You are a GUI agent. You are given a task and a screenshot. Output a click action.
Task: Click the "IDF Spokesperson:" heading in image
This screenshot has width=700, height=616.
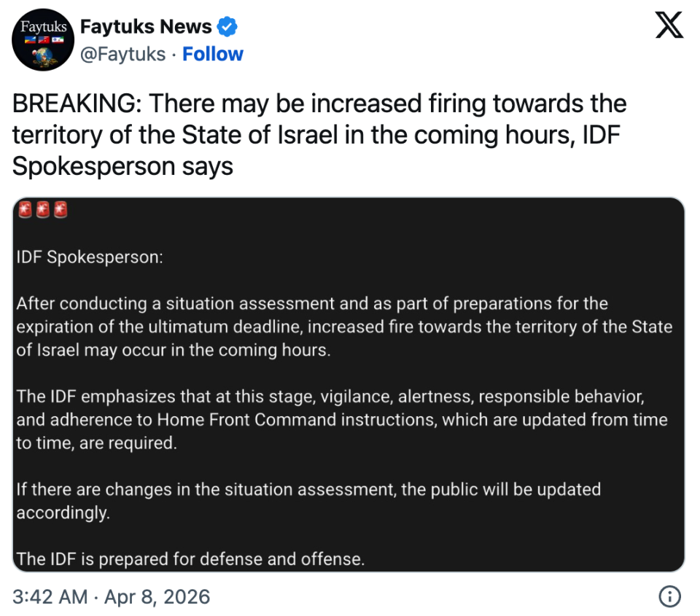click(x=90, y=257)
